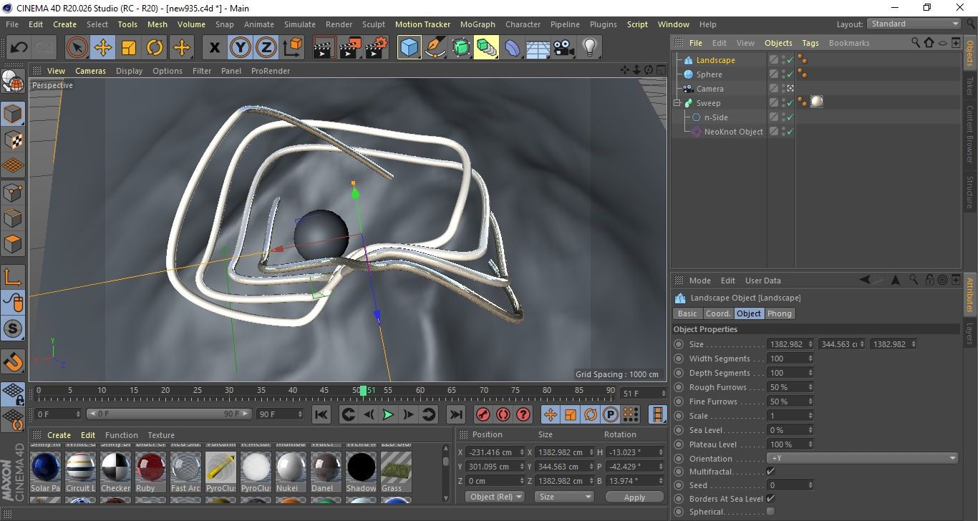Click the timeline current frame marker
This screenshot has width=980, height=521.
click(363, 391)
